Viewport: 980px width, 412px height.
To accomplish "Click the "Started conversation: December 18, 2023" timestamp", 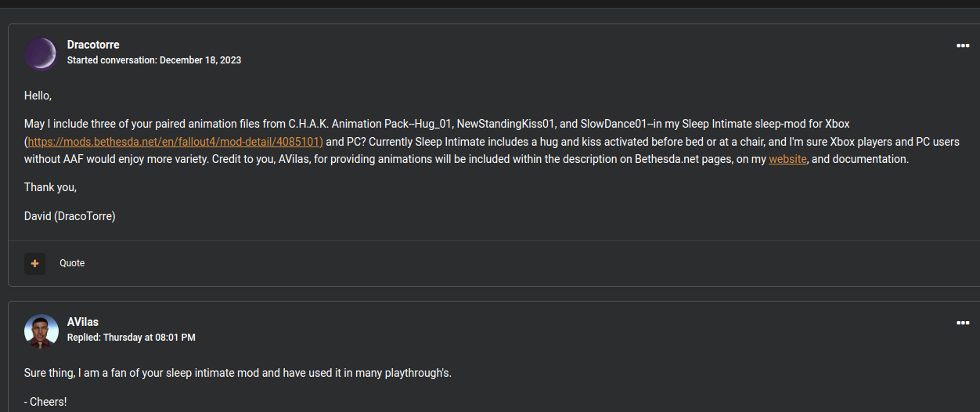I will [154, 60].
